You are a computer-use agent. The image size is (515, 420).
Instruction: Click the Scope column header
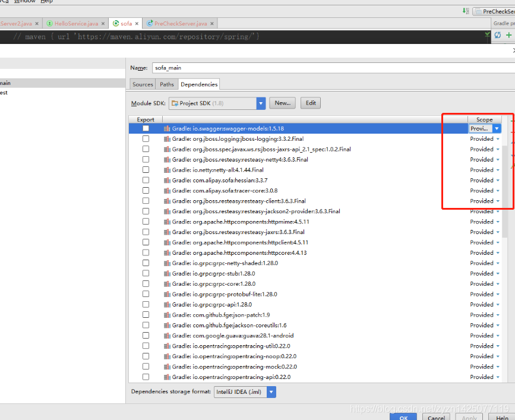pos(485,119)
